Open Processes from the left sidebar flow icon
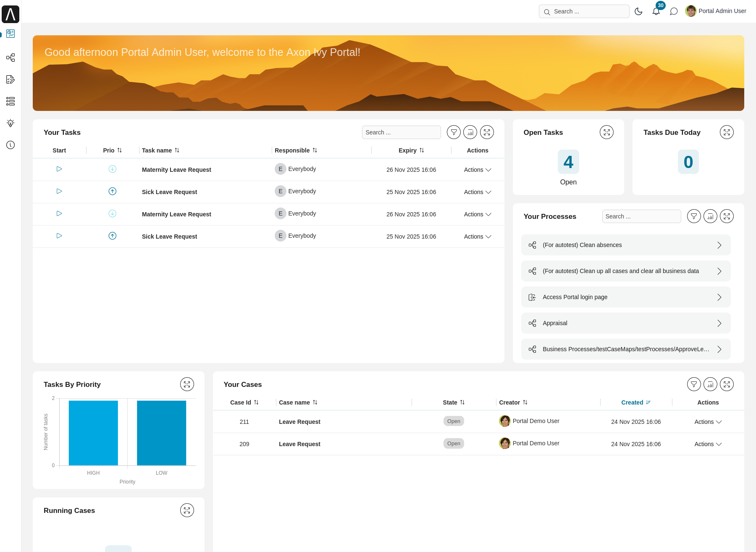 [10, 58]
